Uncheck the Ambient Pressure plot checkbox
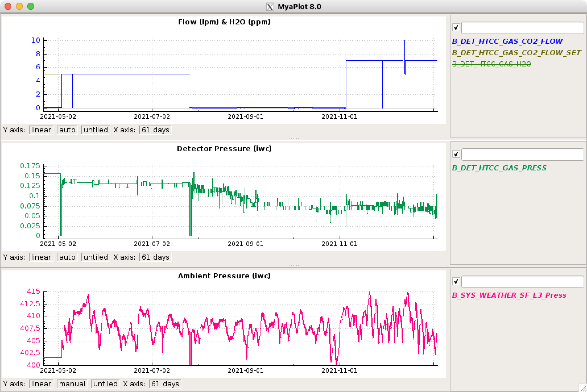Screen dimensions: 587x392 click(x=456, y=282)
